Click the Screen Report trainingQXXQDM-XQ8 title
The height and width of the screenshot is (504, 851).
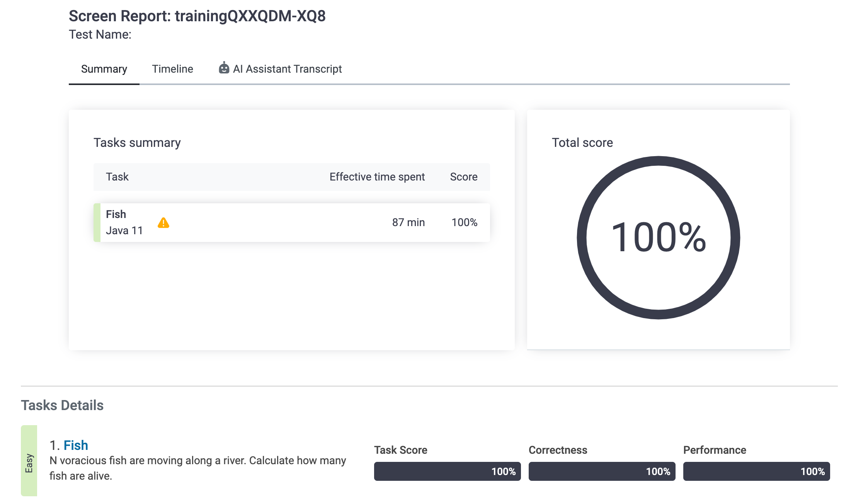197,16
